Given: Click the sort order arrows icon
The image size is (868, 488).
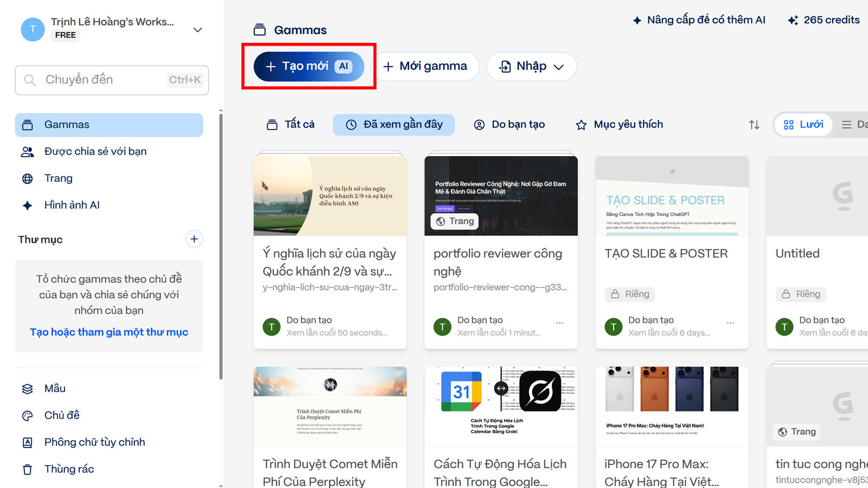Looking at the screenshot, I should [x=754, y=125].
